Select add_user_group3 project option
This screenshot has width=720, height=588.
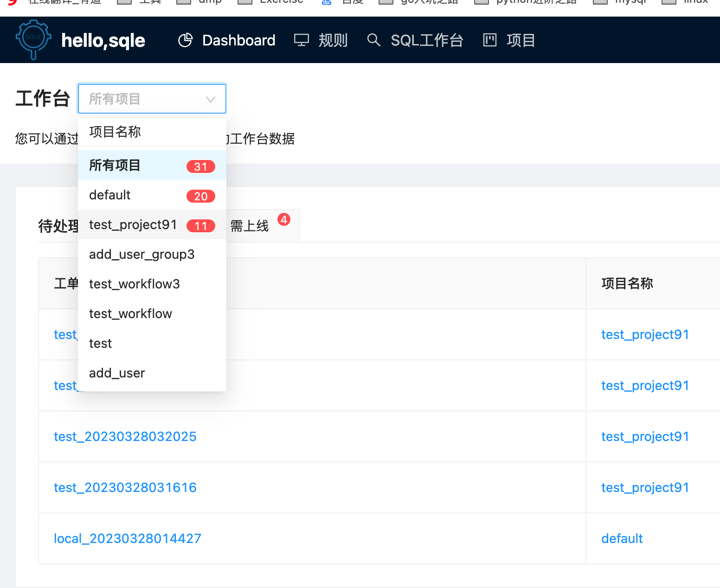[x=142, y=254]
